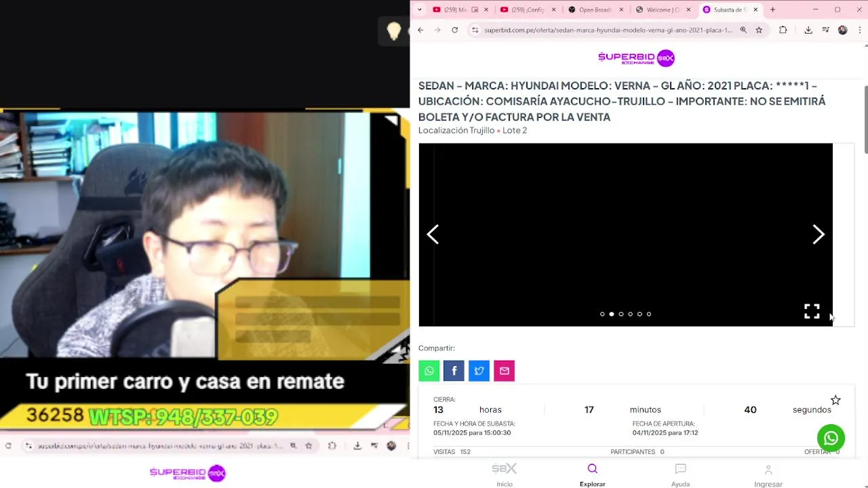Share the lot via WhatsApp

point(429,371)
